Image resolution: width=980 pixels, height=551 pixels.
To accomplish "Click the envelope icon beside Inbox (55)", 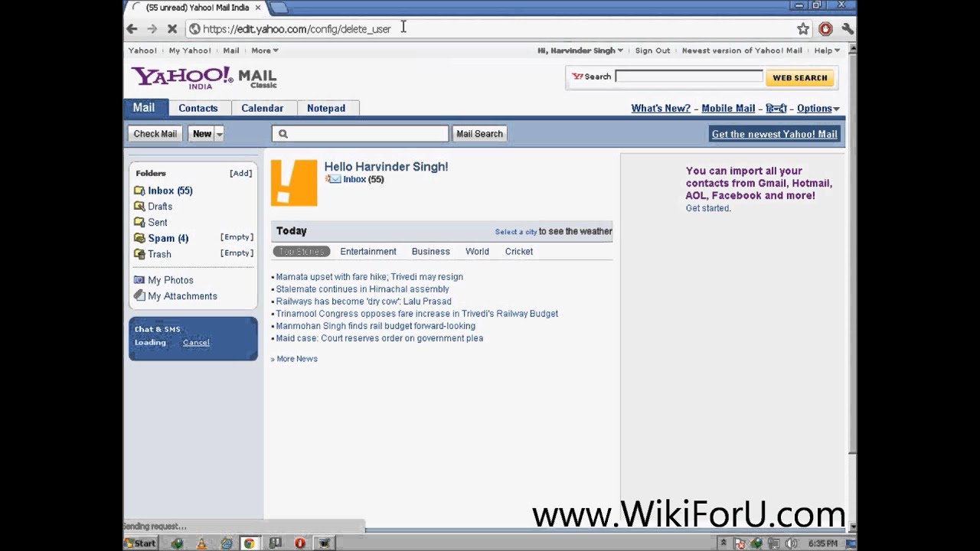I will (333, 179).
